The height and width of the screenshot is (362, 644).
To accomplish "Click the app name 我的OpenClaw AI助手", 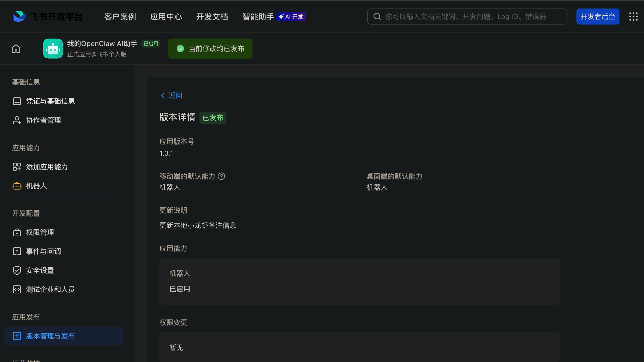I will tap(102, 44).
